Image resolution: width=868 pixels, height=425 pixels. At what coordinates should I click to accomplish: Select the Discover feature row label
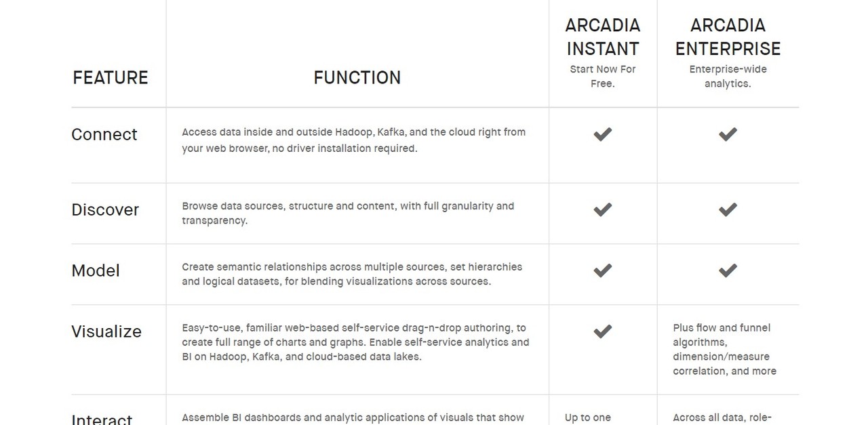point(105,210)
